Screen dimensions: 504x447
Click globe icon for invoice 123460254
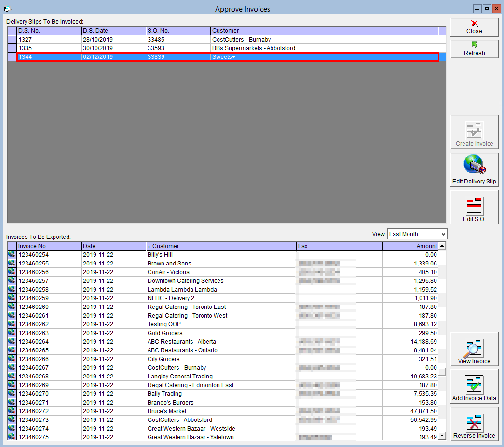12,254
